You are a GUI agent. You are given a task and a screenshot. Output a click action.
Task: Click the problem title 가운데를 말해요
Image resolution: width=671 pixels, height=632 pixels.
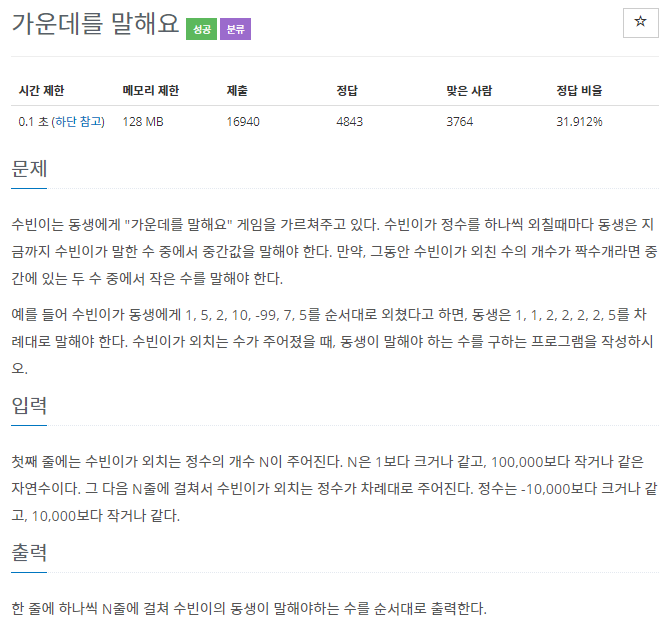[95, 23]
